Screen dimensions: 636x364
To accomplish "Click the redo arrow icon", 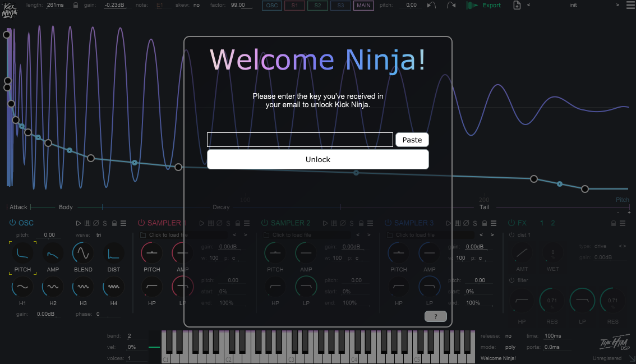I will 450,5.
